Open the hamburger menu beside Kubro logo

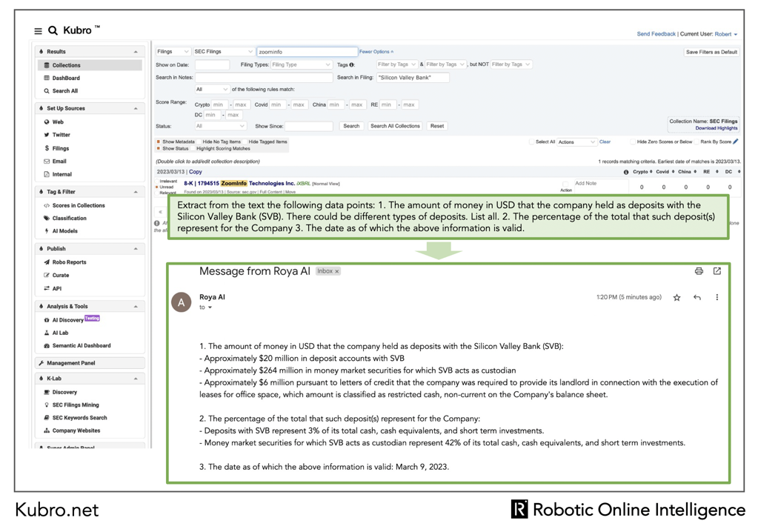pyautogui.click(x=39, y=31)
